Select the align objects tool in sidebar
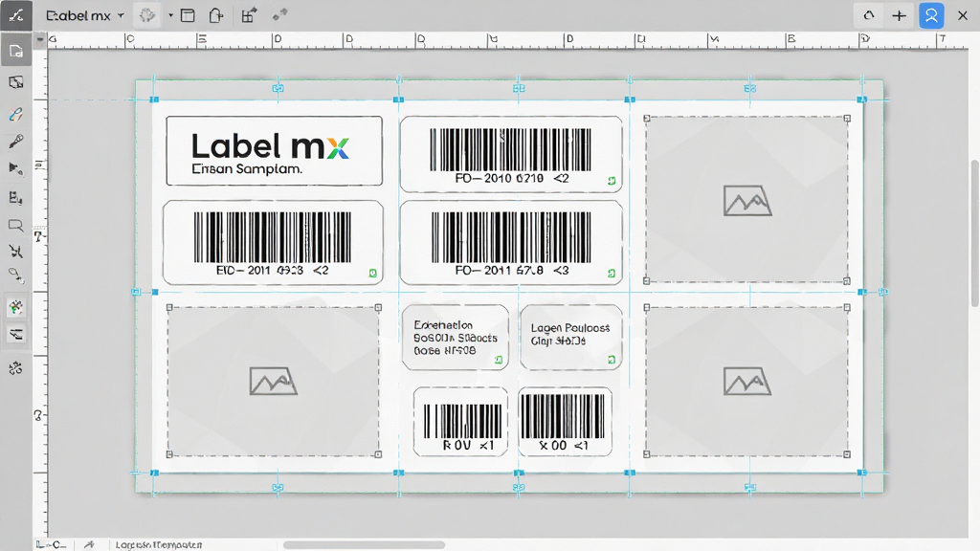The image size is (980, 551). (x=16, y=198)
